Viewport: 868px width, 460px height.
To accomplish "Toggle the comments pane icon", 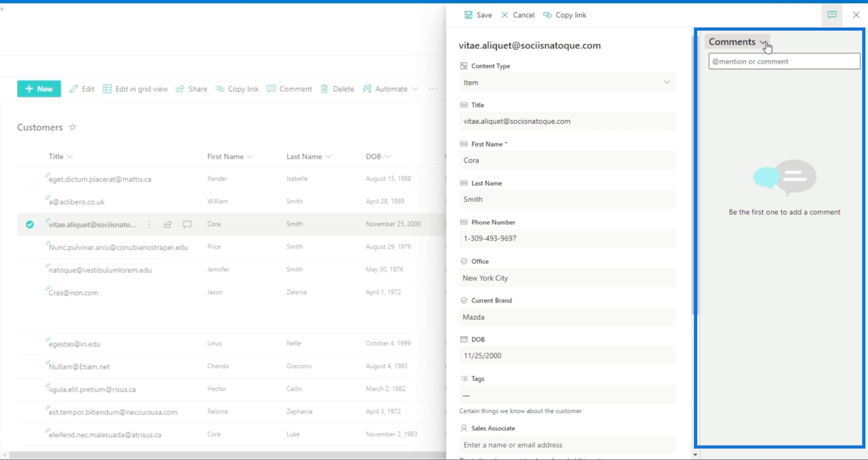I will [832, 15].
